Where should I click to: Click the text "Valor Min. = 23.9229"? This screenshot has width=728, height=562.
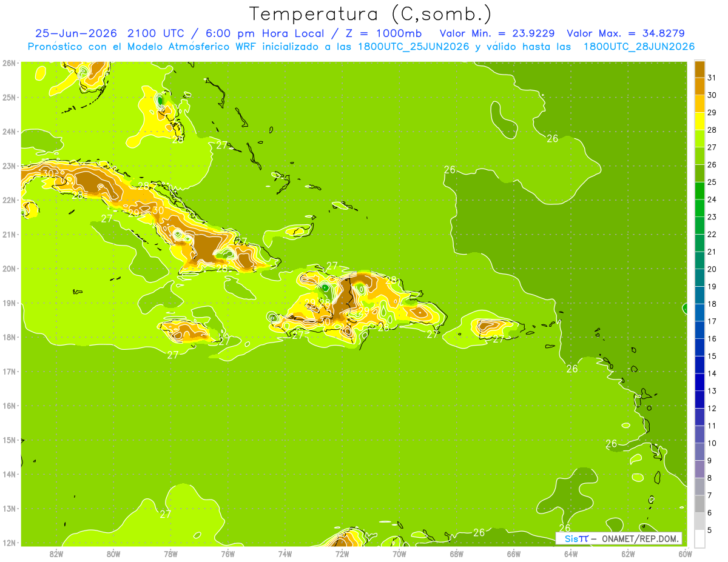tap(499, 33)
